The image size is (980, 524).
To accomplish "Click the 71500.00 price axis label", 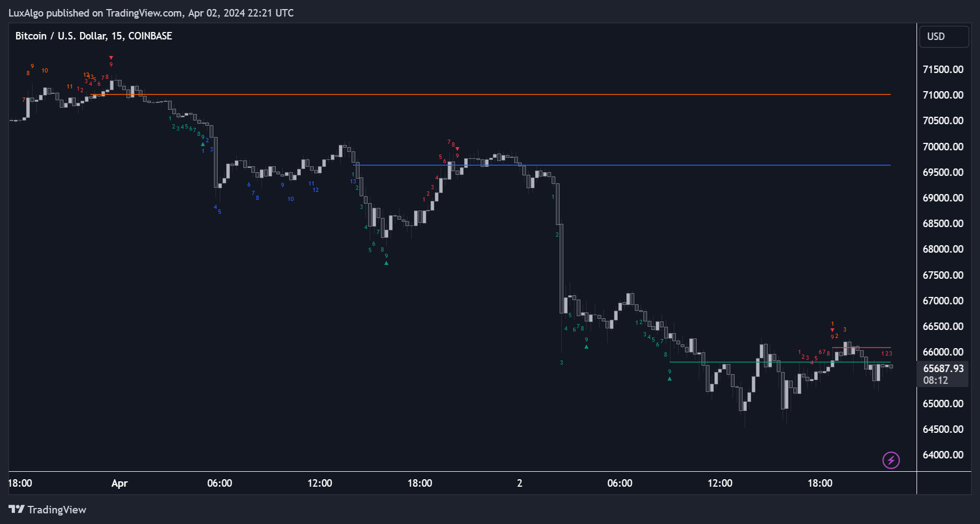I will (x=943, y=69).
